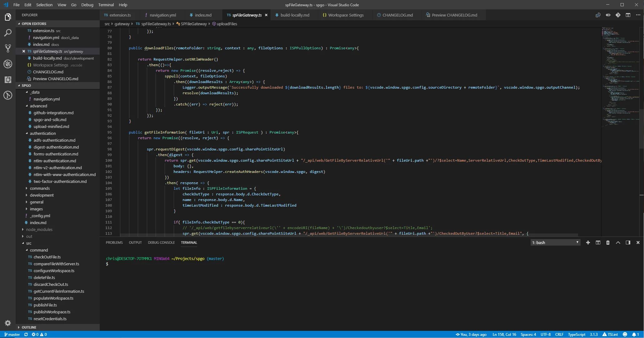Click the git diamond icon in editor toolbar
The width and height of the screenshot is (644, 338).
[618, 15]
